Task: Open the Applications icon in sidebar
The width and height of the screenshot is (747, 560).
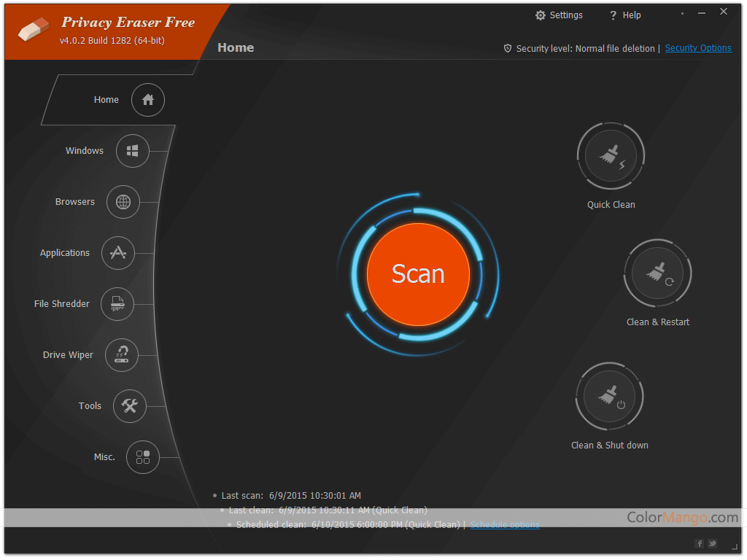Action: click(118, 253)
